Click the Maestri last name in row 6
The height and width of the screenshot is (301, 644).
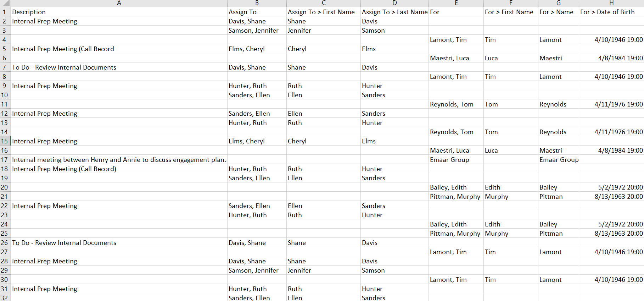pos(550,58)
